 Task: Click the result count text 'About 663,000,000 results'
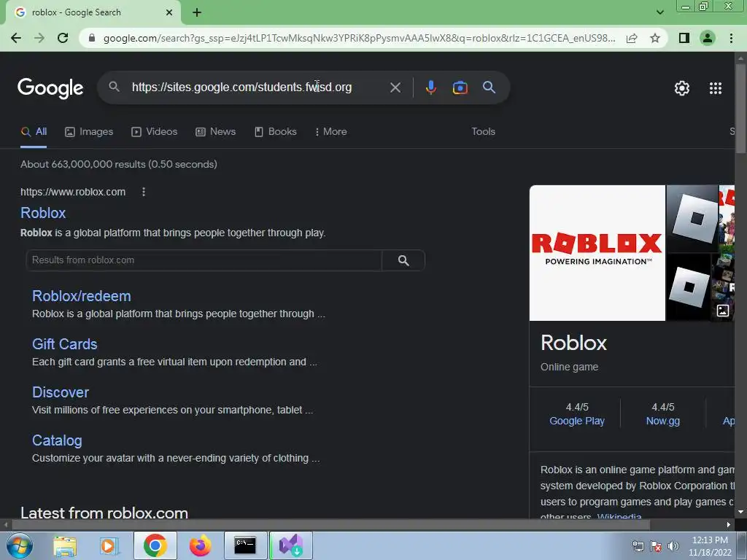83,164
